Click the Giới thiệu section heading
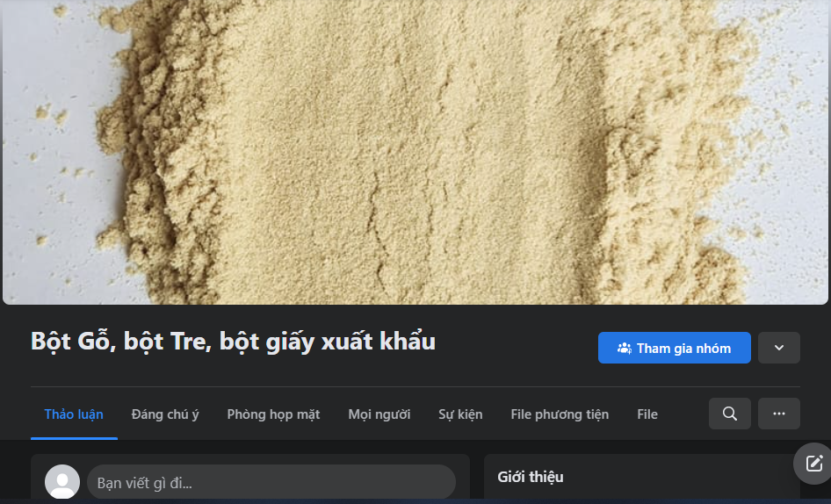 (530, 477)
